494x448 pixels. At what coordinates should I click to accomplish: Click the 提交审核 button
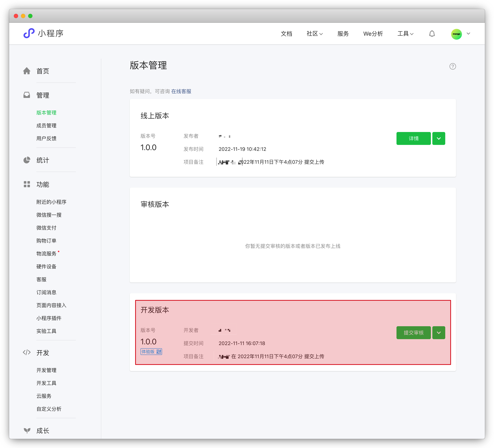tap(413, 333)
